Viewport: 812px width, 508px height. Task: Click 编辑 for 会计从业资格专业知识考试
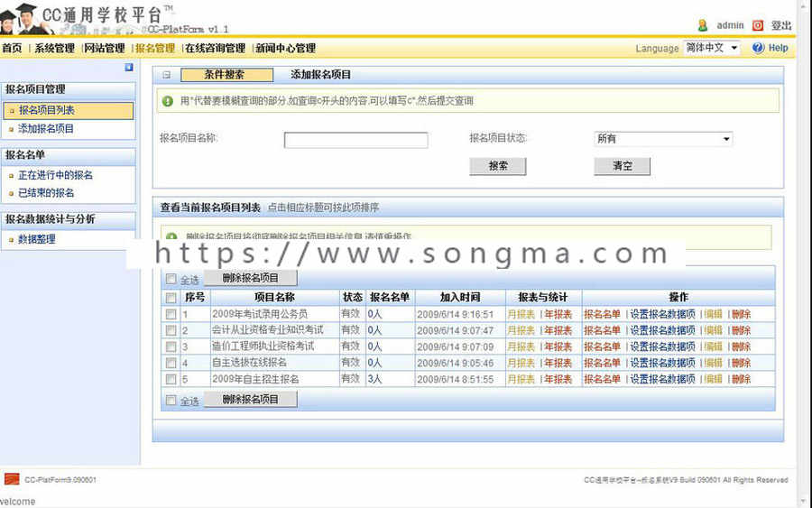[713, 330]
